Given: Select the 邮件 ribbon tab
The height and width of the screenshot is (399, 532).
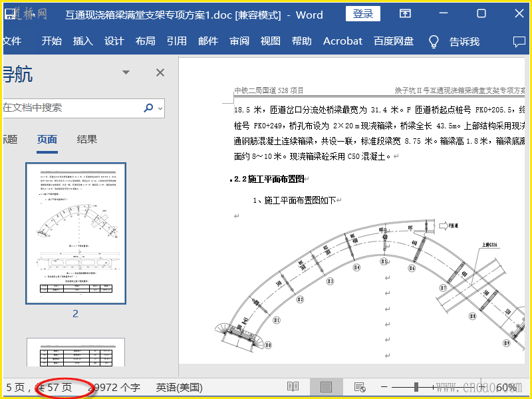Looking at the screenshot, I should click(x=208, y=41).
